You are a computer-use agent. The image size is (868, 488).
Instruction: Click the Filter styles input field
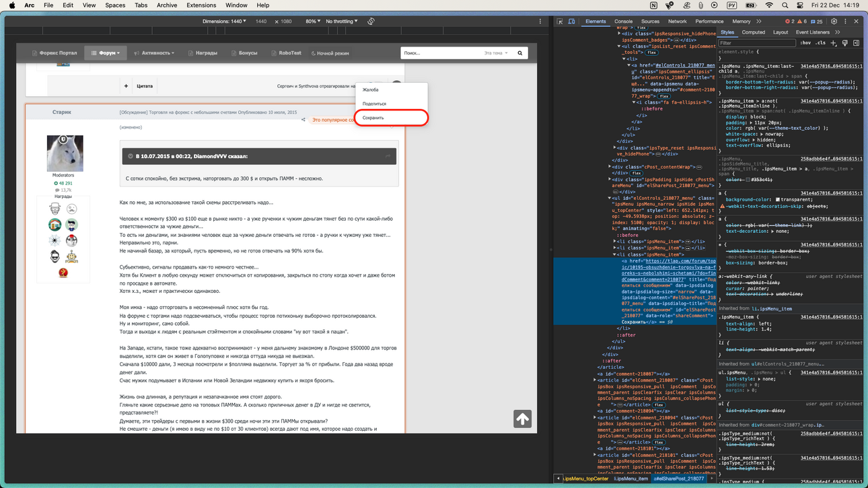[x=757, y=43]
